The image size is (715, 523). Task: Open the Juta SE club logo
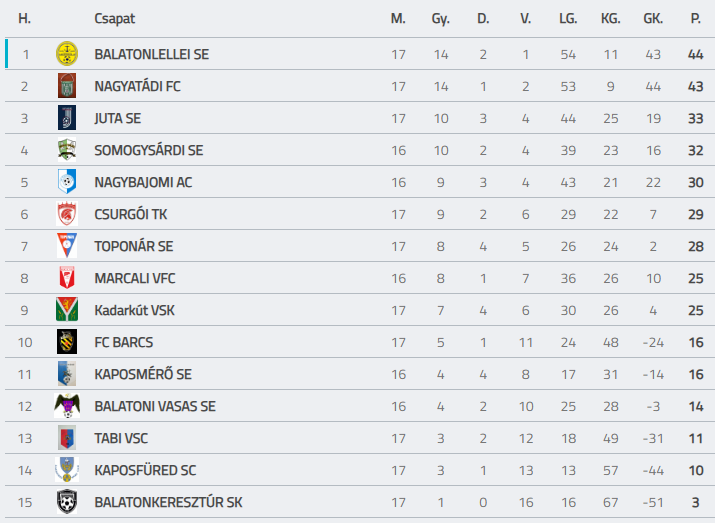(x=67, y=118)
